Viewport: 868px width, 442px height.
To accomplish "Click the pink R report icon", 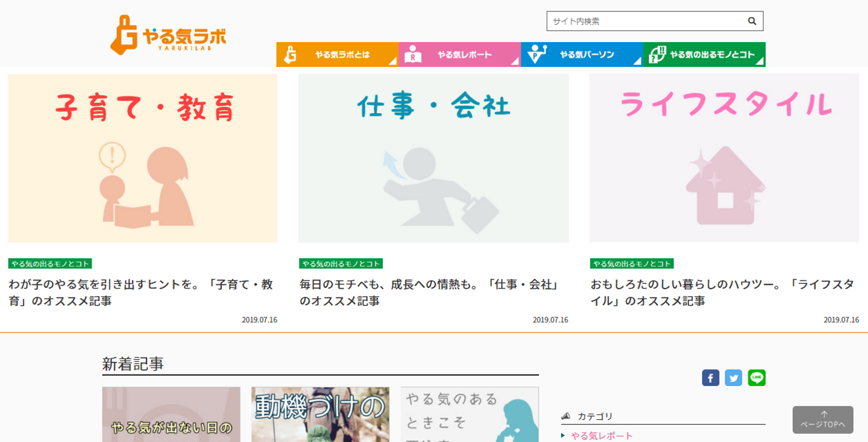I will pos(413,54).
